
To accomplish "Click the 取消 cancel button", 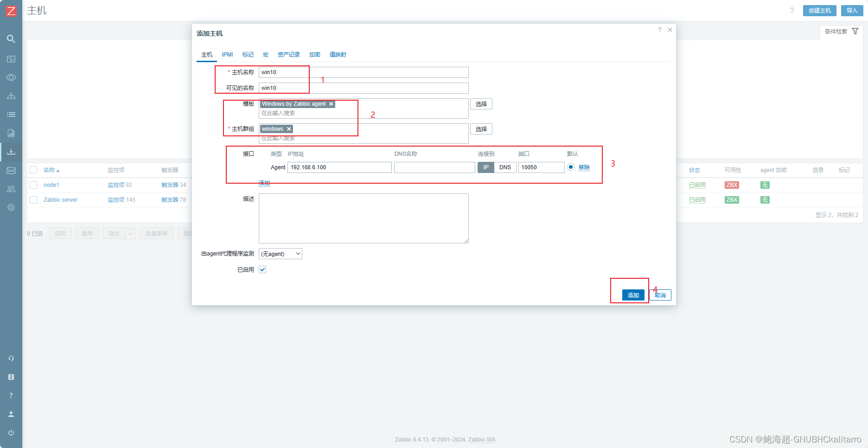I will 660,295.
